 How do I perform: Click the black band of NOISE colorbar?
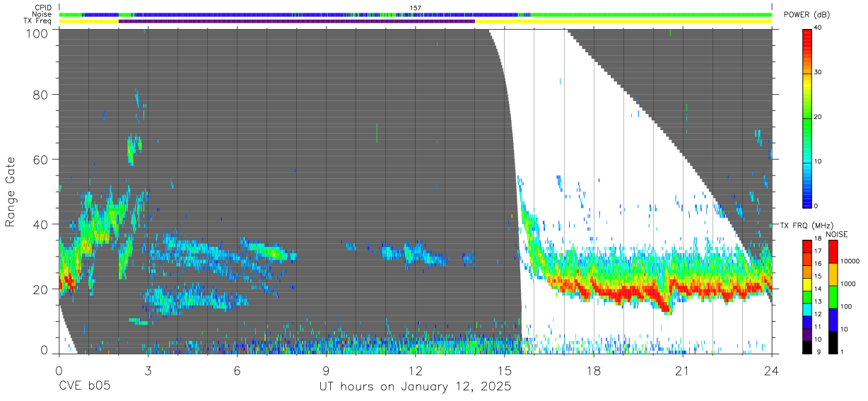click(833, 342)
